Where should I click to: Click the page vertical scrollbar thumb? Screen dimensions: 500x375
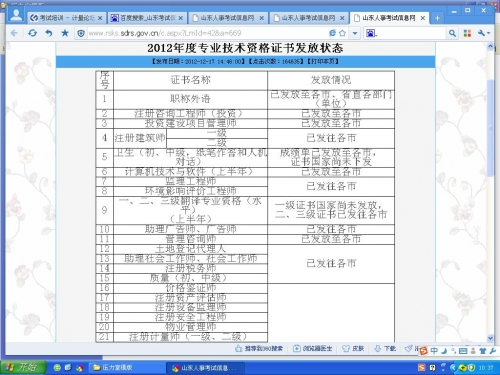tap(490, 128)
